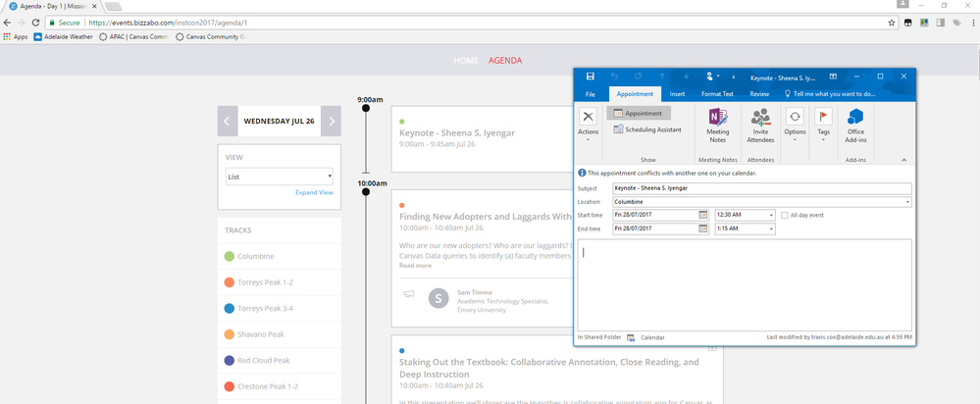980x404 pixels.
Task: Open the Office Add-ins button
Action: [855, 125]
